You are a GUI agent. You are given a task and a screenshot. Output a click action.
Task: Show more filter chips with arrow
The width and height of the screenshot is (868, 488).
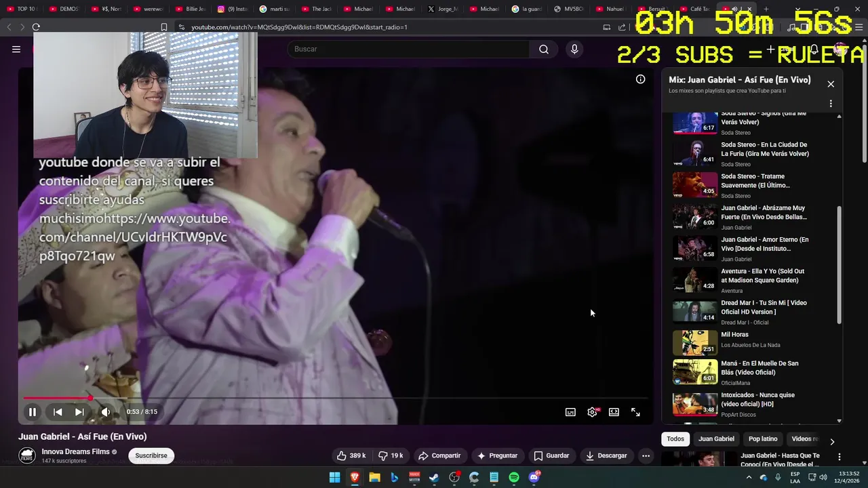[832, 441]
